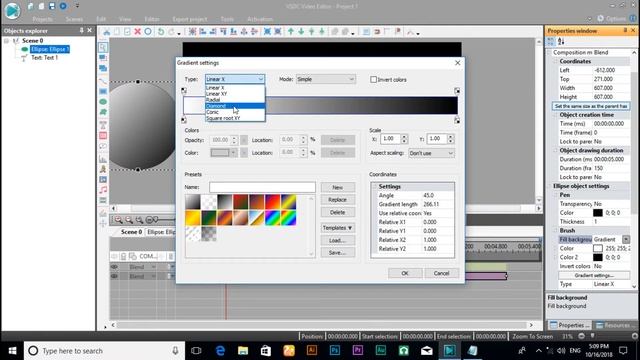This screenshot has height=360, width=640.
Task: Click the Save... button
Action: tap(338, 253)
